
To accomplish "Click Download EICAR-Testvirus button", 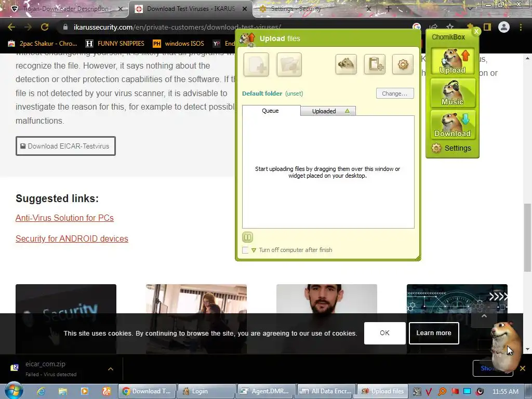I will 65,146.
